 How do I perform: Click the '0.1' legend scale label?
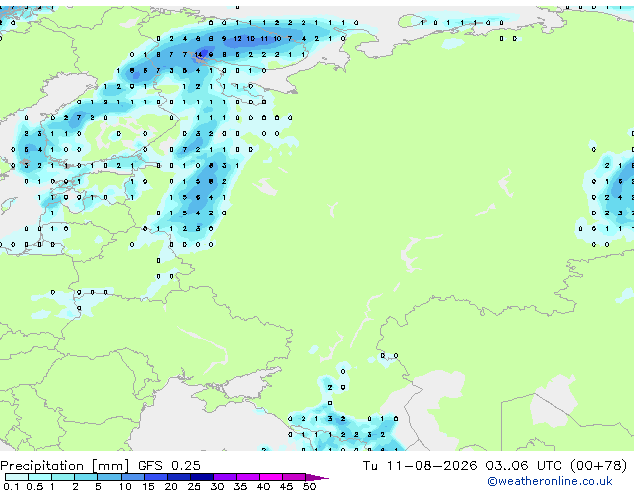point(11,486)
